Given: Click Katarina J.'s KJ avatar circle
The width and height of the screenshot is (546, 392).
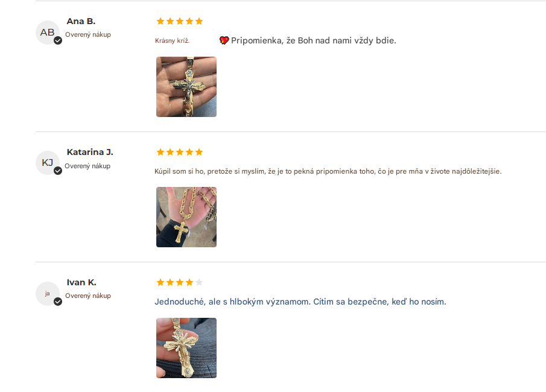Looking at the screenshot, I should (x=46, y=163).
